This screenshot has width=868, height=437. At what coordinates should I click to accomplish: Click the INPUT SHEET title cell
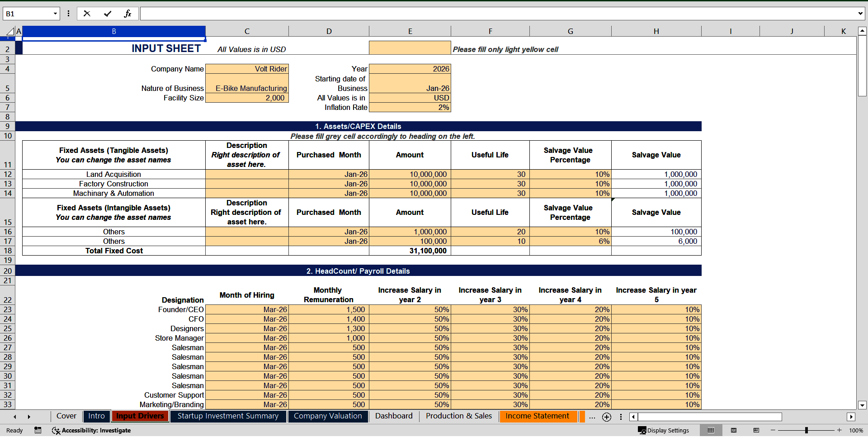(113, 48)
